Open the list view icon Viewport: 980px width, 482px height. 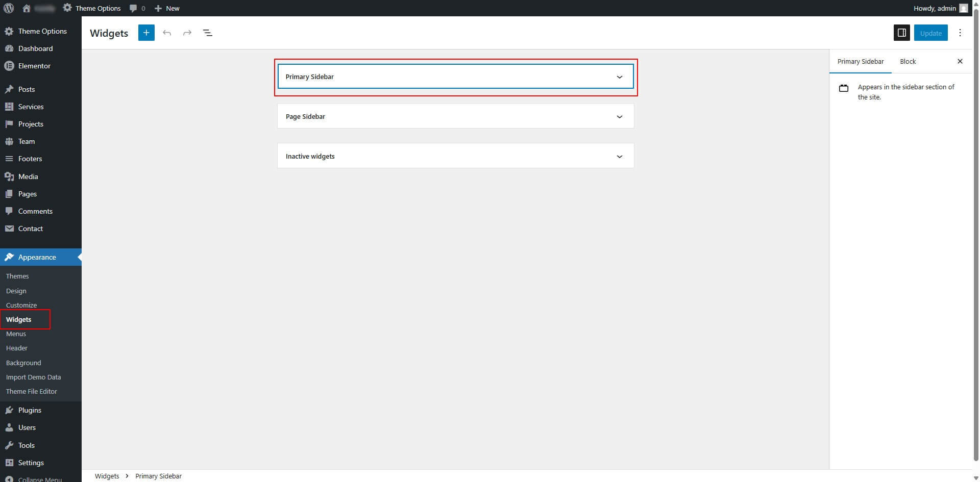point(208,33)
